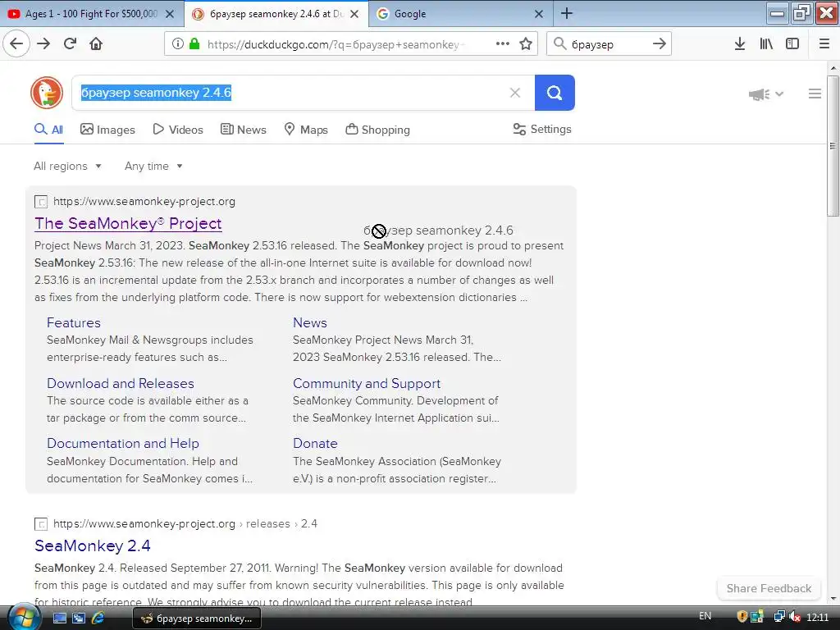The height and width of the screenshot is (630, 840).
Task: Switch to Videos results
Action: 178,130
